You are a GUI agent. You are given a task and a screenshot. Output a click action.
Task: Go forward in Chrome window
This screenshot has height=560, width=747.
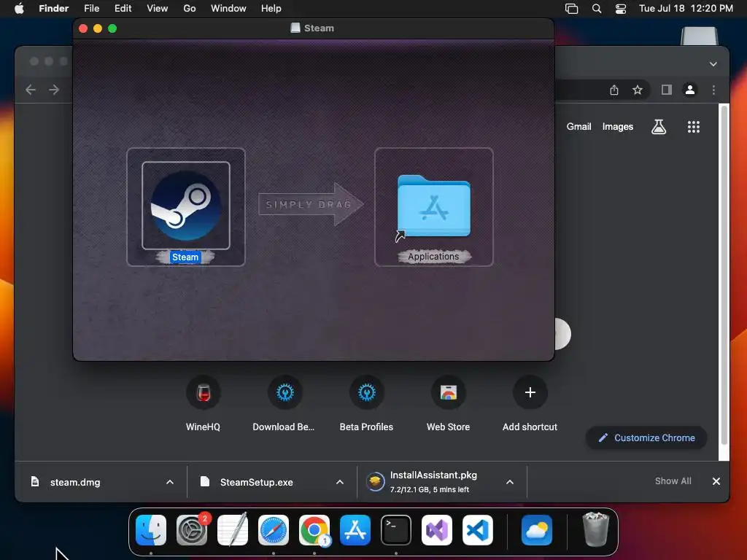(54, 90)
